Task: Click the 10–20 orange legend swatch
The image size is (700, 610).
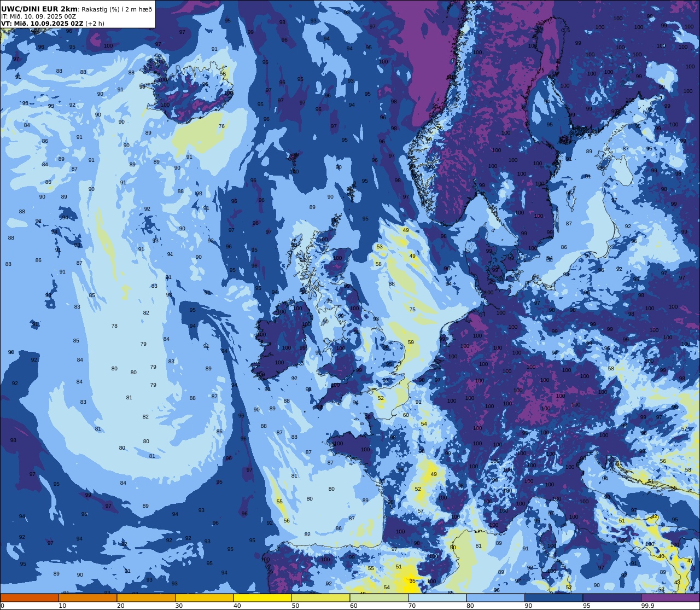Action: point(87,597)
